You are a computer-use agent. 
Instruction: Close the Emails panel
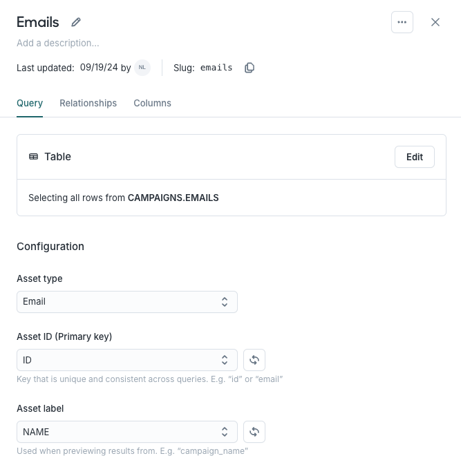[435, 22]
